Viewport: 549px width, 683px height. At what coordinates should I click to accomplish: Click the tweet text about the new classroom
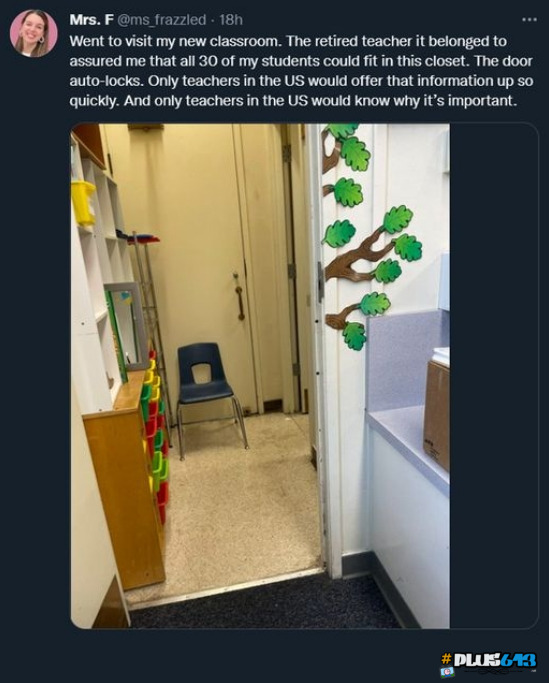click(301, 71)
